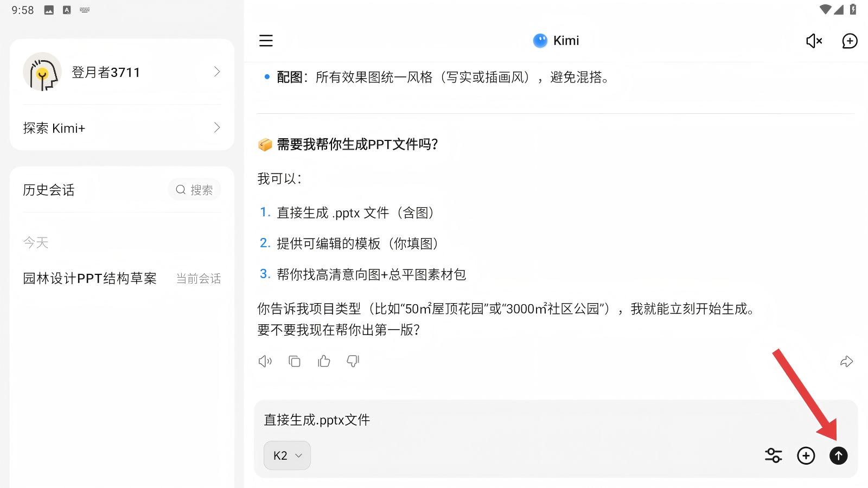Like the response with thumbs up
868x488 pixels.
(x=324, y=361)
